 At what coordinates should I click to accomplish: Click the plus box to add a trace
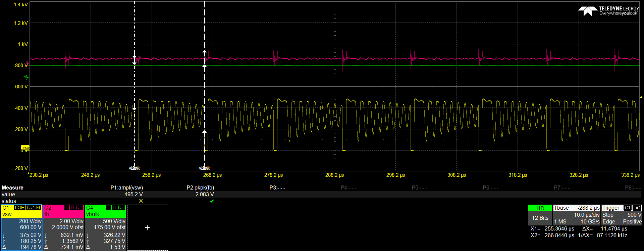pos(147,227)
